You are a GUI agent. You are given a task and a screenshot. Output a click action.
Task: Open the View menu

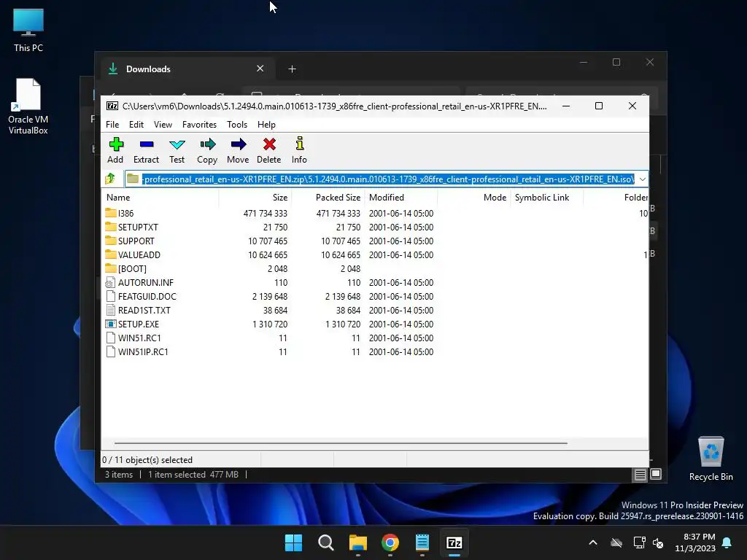click(x=163, y=124)
